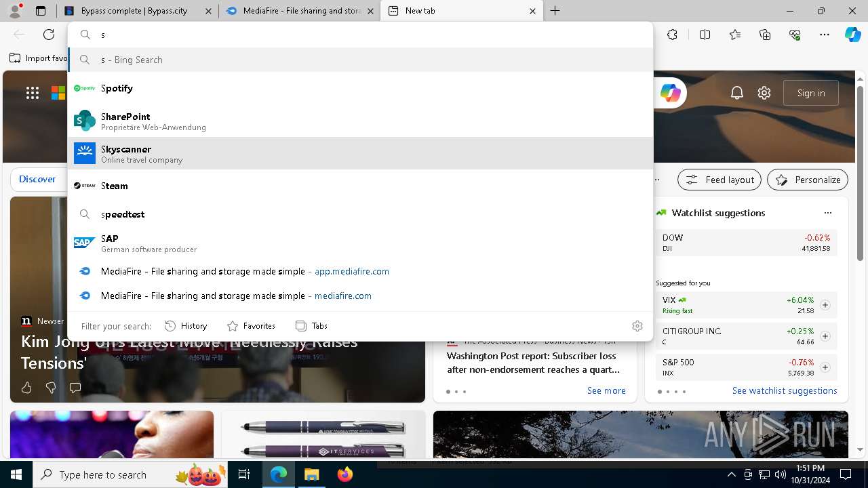The height and width of the screenshot is (488, 868).
Task: Open DOW stock row
Action: coord(746,243)
